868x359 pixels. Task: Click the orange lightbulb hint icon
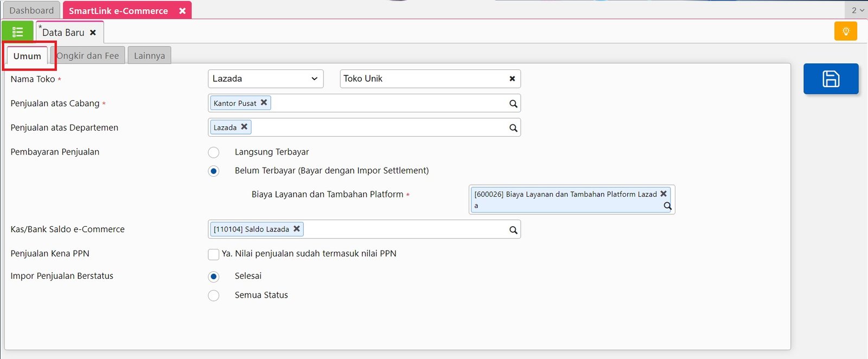[x=845, y=31]
